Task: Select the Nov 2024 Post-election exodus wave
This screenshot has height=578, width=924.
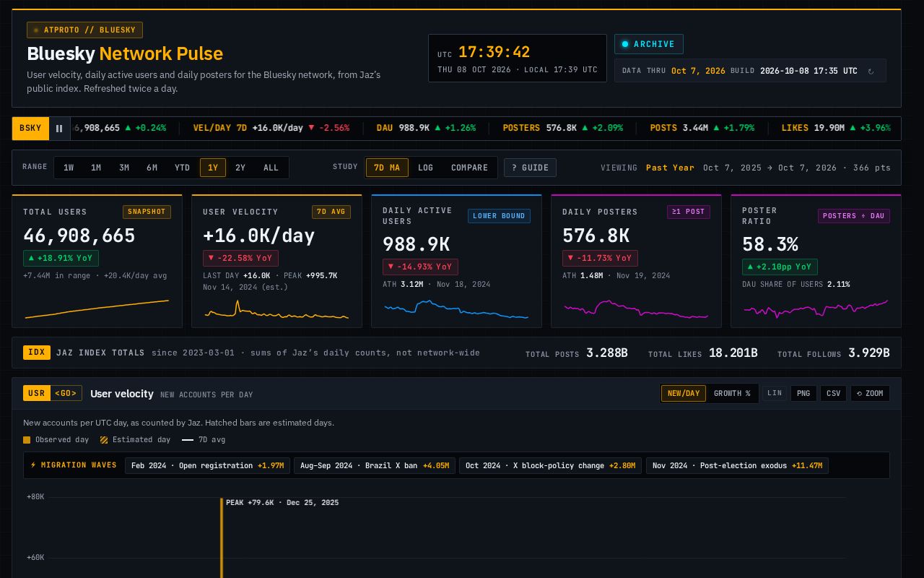Action: click(737, 465)
